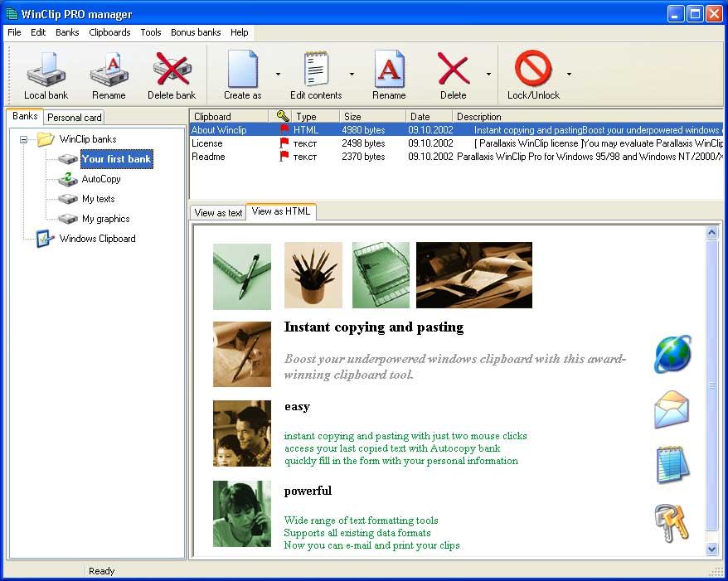Click the Edit contents notepad icon
Viewport: 728px width, 581px height.
316,69
